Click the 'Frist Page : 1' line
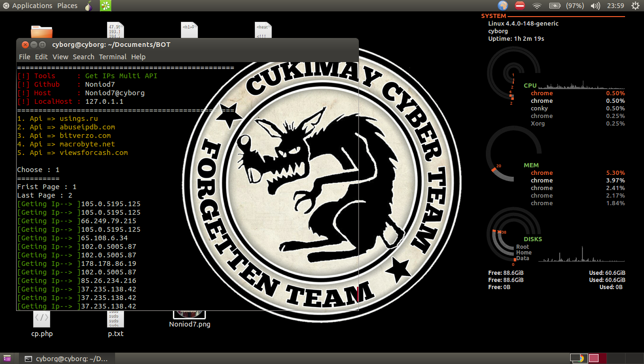Viewport: 644px width, 364px height. pyautogui.click(x=47, y=187)
